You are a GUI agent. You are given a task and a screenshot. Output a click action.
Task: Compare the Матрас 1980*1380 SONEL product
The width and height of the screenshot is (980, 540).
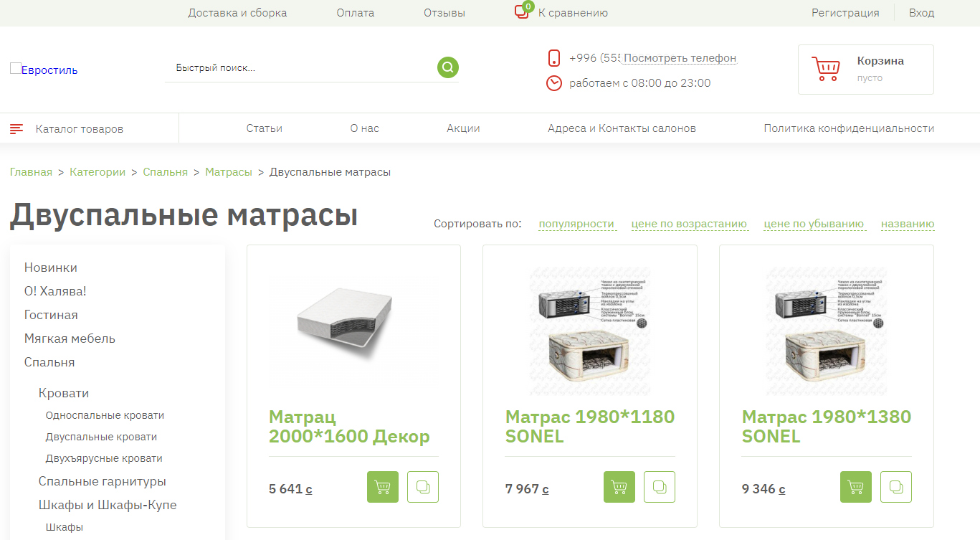[896, 487]
